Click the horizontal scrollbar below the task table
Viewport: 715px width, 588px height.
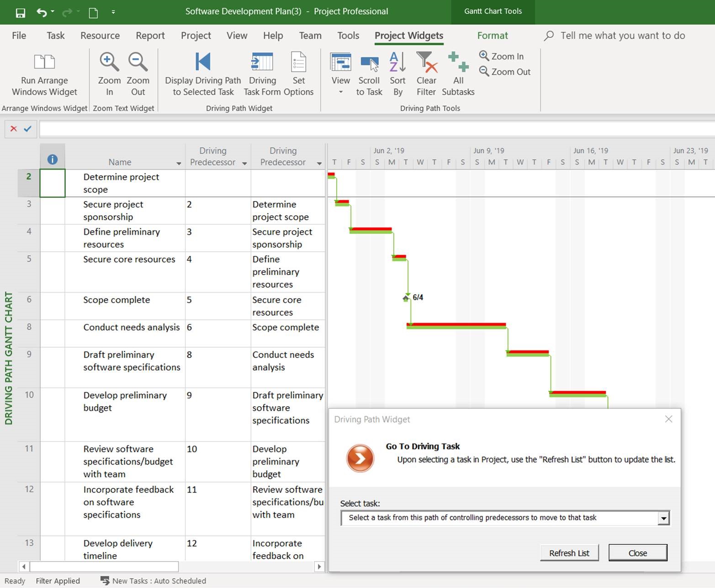(103, 567)
